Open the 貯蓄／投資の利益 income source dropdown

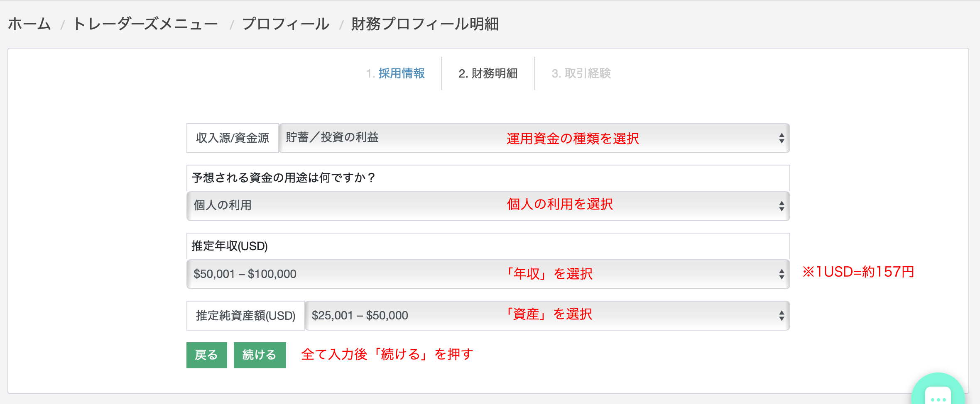click(x=534, y=138)
